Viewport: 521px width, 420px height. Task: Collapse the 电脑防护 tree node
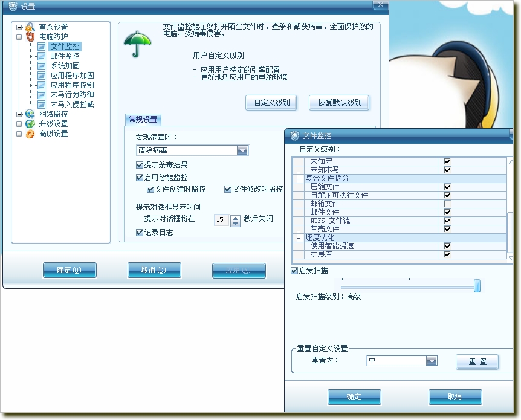click(19, 37)
